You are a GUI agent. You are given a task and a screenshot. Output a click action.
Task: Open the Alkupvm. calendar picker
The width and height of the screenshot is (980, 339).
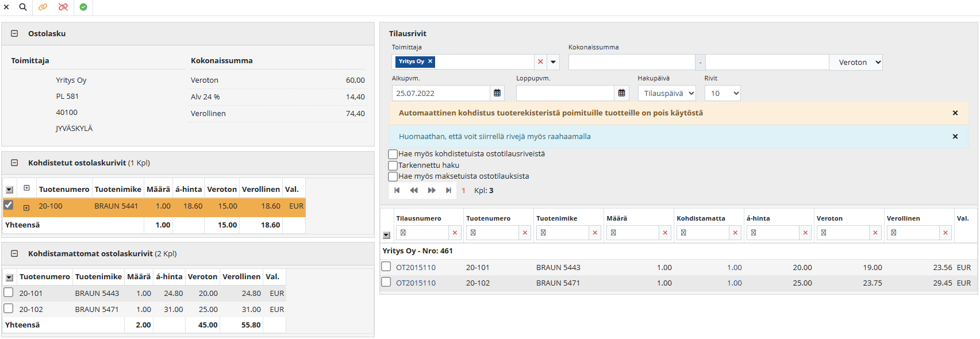point(497,93)
